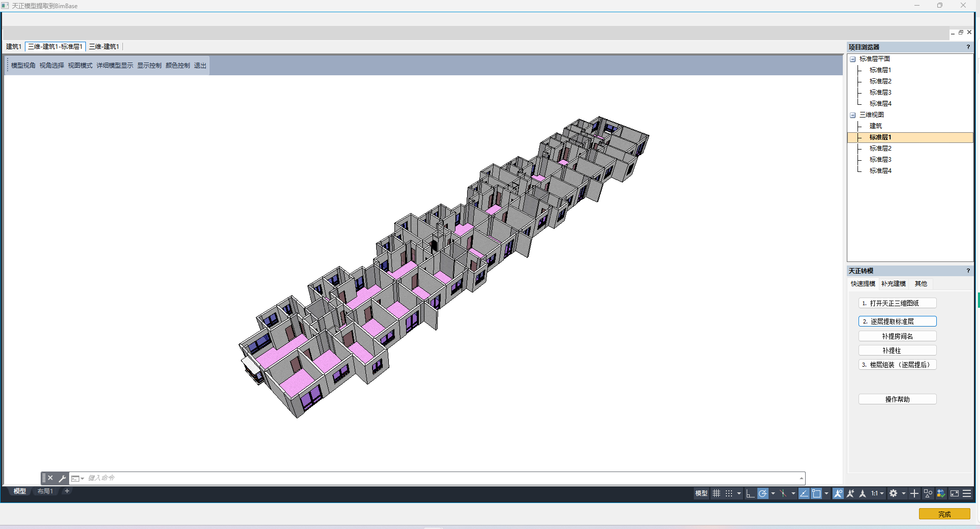The image size is (980, 529).
Task: Click the recent commands console icon
Action: click(76, 479)
